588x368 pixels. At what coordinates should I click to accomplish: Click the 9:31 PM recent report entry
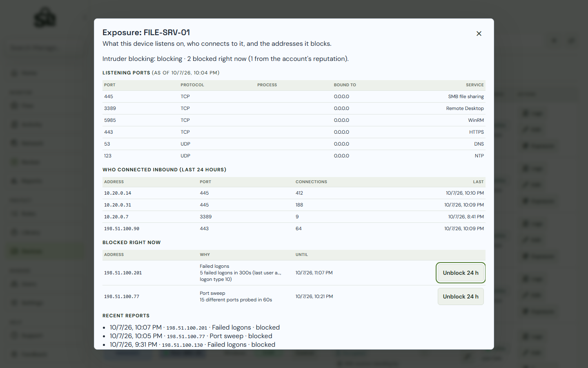pyautogui.click(x=193, y=345)
